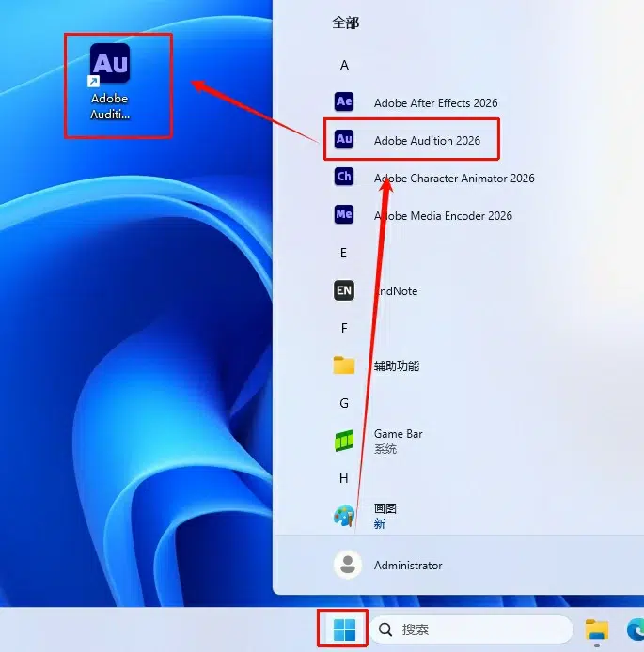Select the letter H section header
The width and height of the screenshot is (644, 652).
344,478
